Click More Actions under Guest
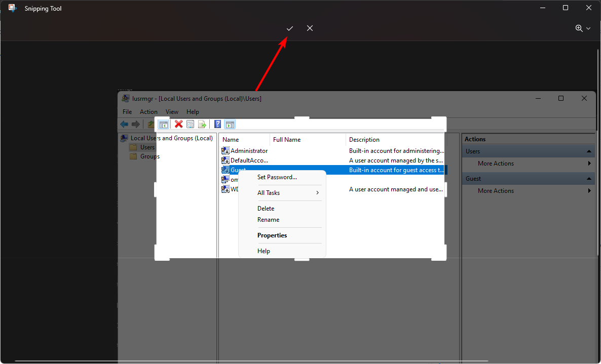Image resolution: width=601 pixels, height=364 pixels. pyautogui.click(x=496, y=190)
